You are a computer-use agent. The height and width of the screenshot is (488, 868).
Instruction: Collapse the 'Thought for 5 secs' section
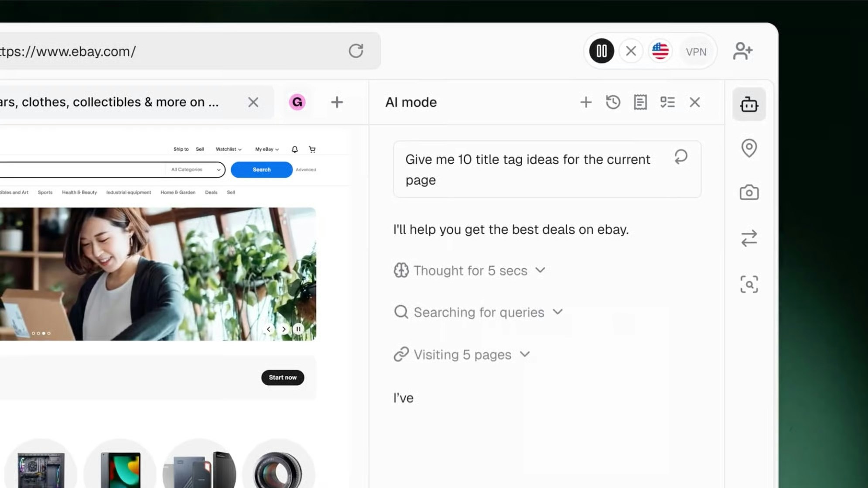pyautogui.click(x=540, y=270)
